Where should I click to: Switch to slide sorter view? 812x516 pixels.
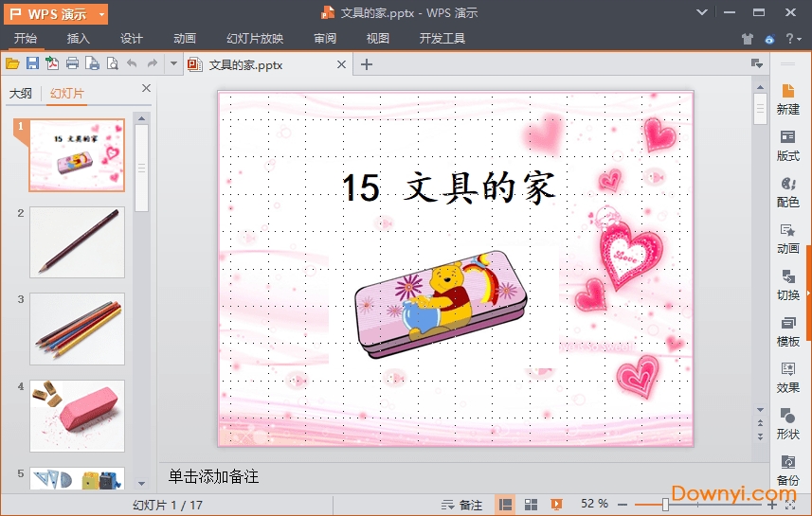pos(531,505)
